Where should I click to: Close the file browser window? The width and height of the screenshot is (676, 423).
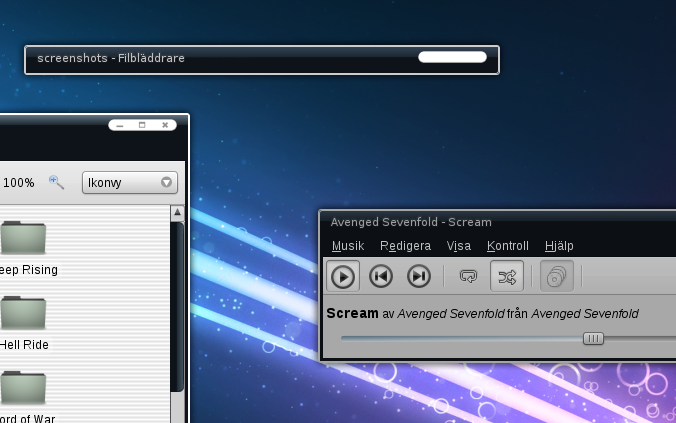165,125
